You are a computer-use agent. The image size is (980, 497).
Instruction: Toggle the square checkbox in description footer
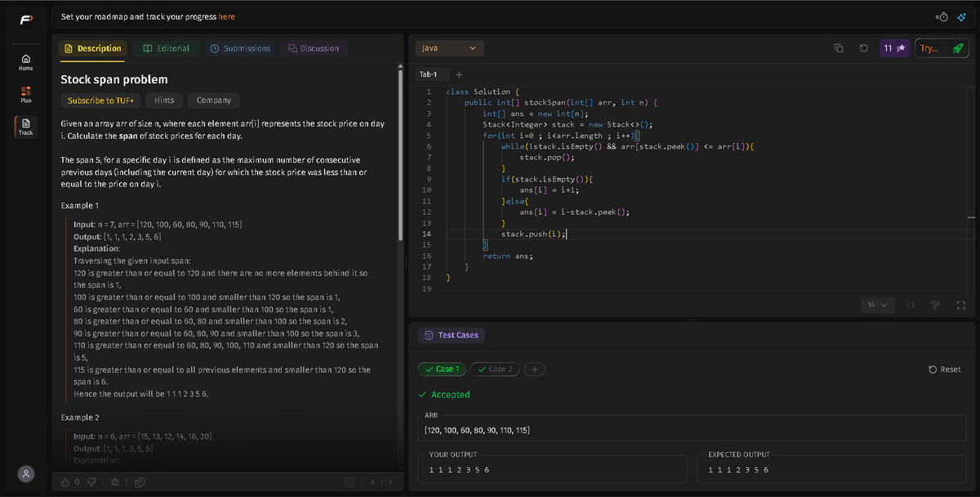coord(350,482)
